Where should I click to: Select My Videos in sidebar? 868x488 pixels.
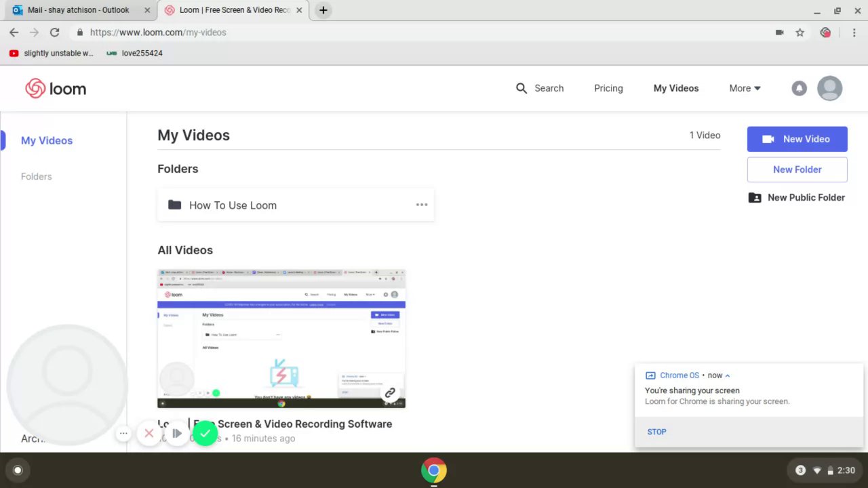click(x=47, y=140)
